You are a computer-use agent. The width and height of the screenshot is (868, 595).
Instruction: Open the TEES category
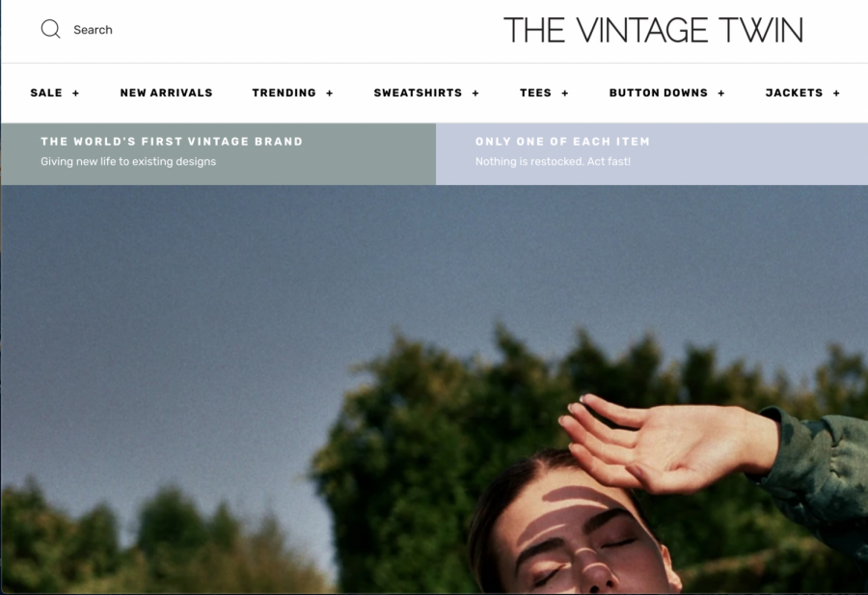535,93
